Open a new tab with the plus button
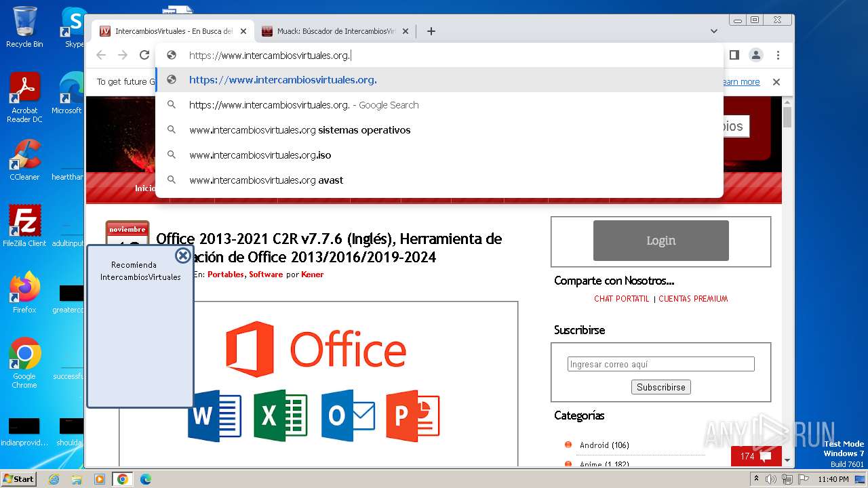 click(x=431, y=31)
